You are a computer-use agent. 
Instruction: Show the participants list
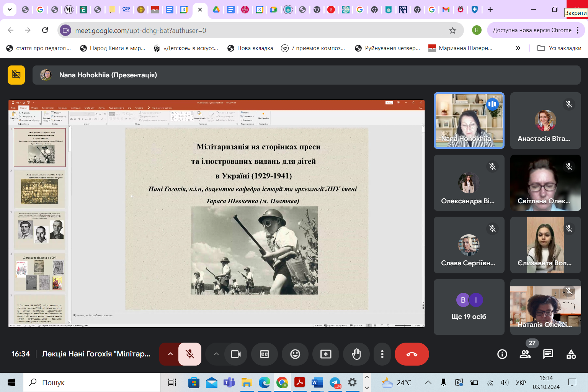[x=525, y=354]
